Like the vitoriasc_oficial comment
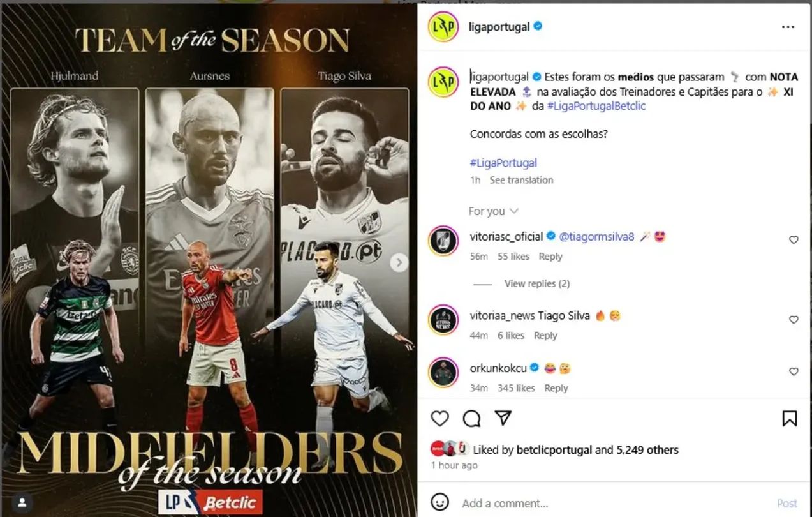Screen dimensions: 812x517 point(794,240)
